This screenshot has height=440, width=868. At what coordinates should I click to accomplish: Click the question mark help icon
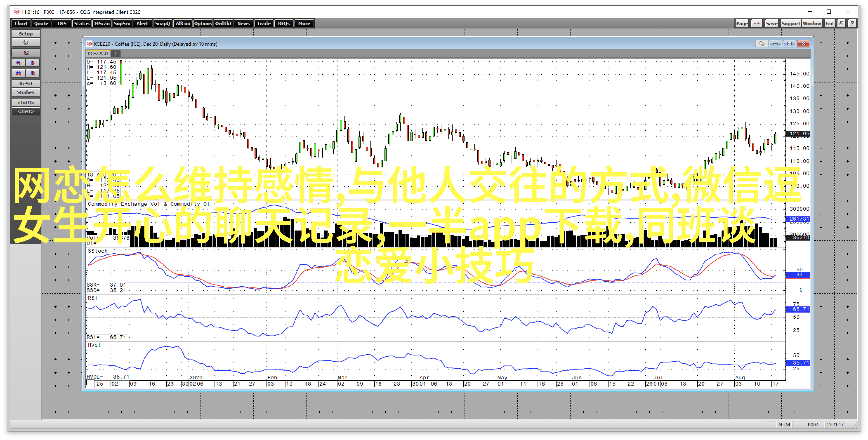(852, 24)
